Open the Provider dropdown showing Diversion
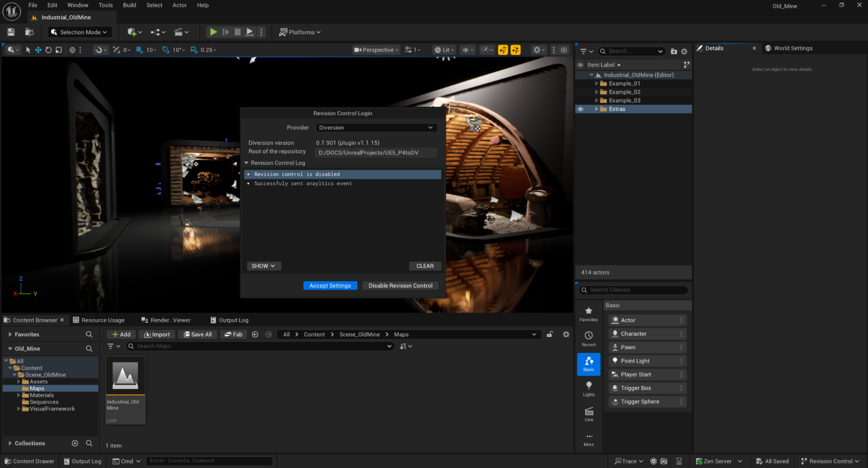This screenshot has height=468, width=868. pos(376,128)
